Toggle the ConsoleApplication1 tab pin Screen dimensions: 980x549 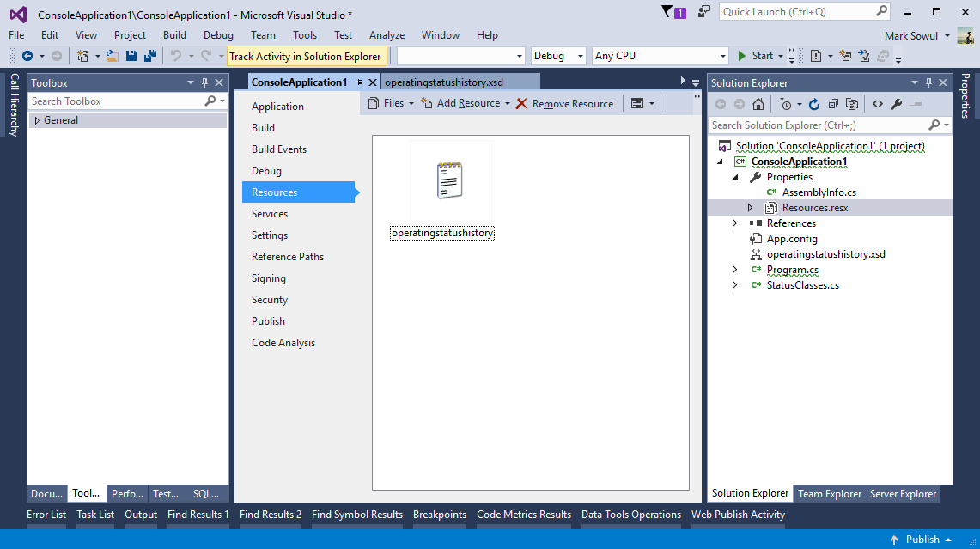pos(359,82)
